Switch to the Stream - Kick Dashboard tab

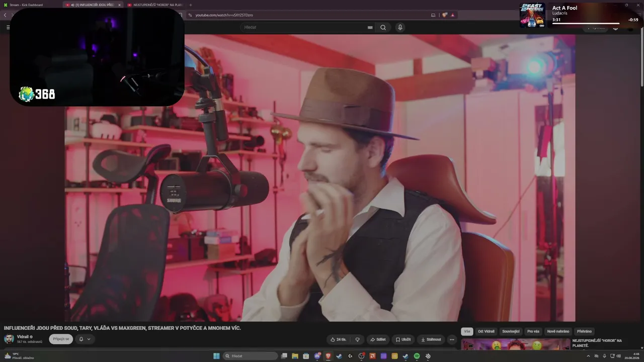pyautogui.click(x=30, y=5)
